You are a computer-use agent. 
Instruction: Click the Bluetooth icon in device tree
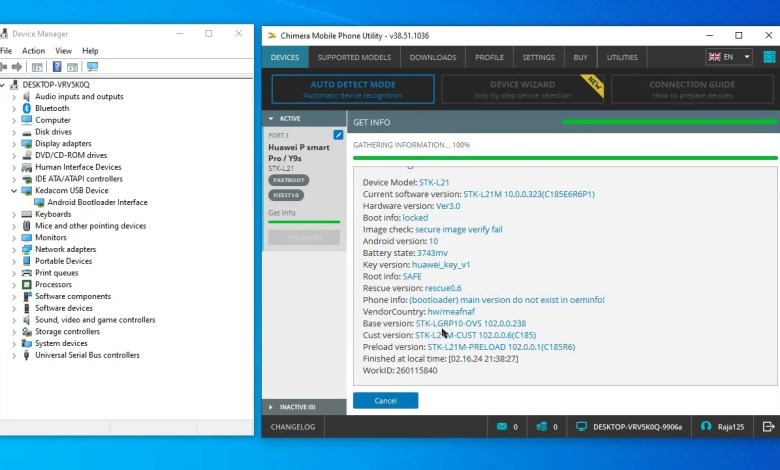pos(26,108)
